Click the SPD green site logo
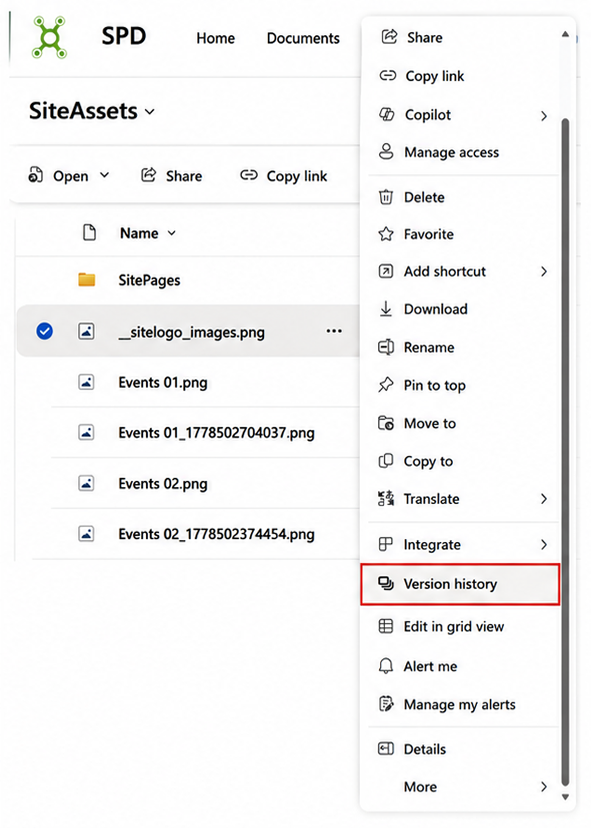Screen dimensions: 594x829 (49, 37)
